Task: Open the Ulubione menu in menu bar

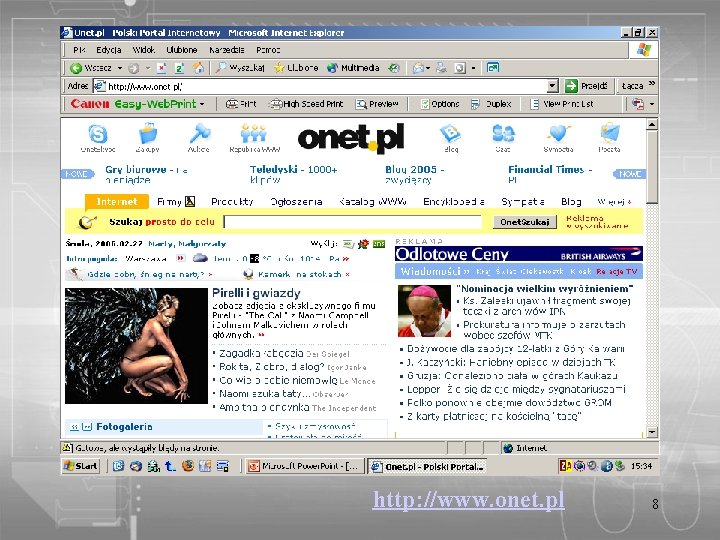Action: pos(182,50)
